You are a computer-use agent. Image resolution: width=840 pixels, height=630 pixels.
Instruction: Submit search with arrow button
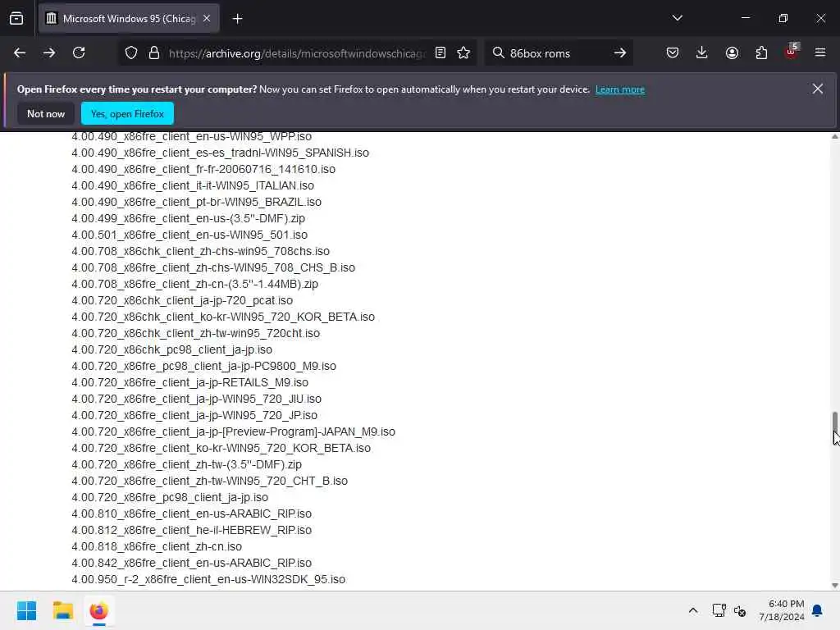point(620,53)
